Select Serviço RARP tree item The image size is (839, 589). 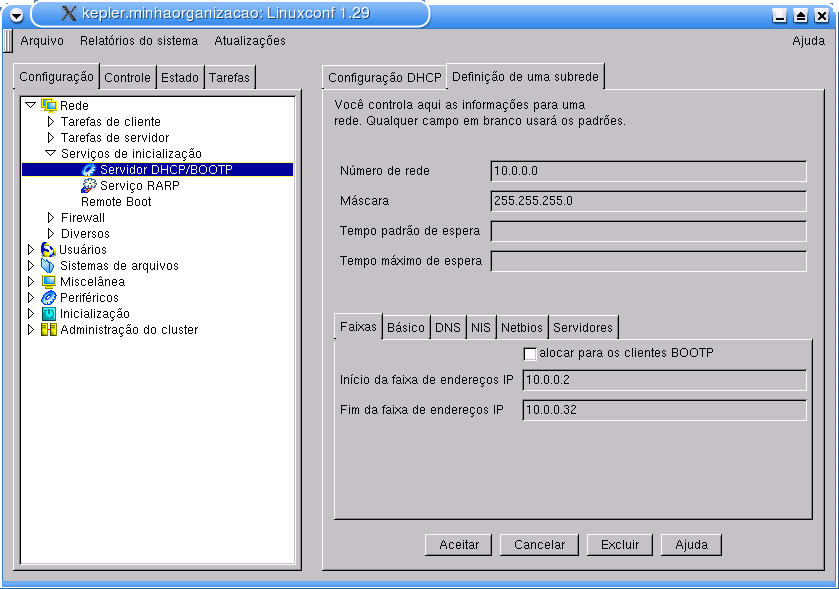tap(140, 186)
